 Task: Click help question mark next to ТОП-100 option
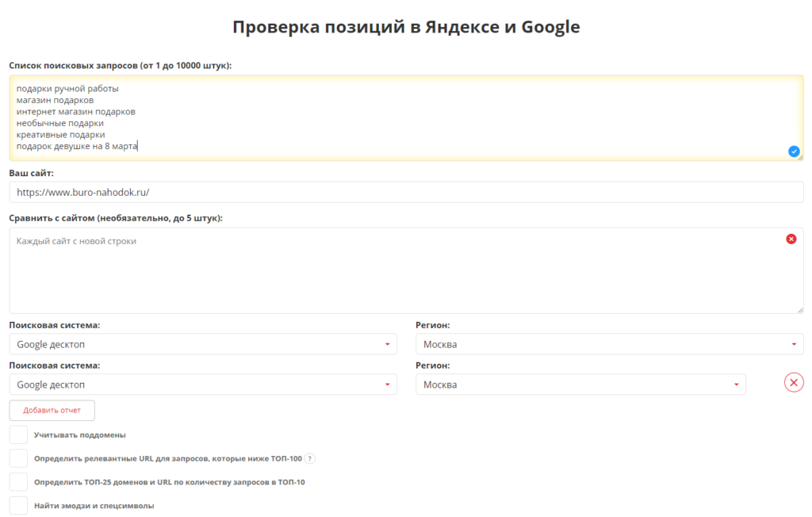coord(310,458)
